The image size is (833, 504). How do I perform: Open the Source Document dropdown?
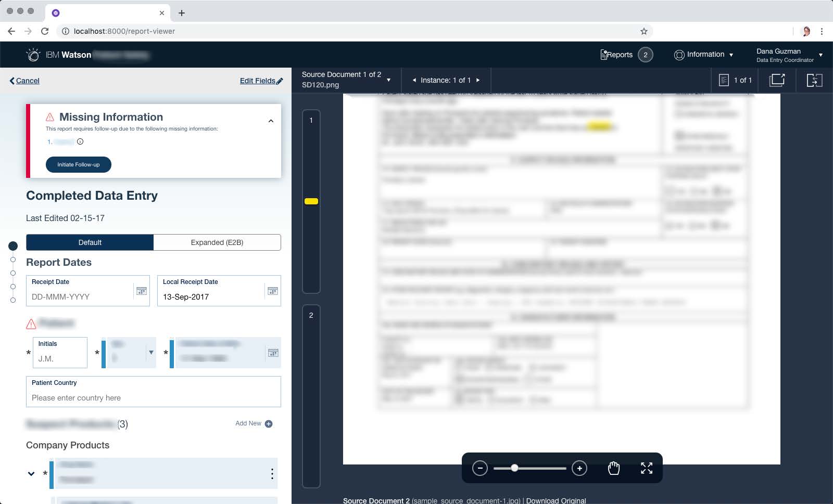[388, 80]
